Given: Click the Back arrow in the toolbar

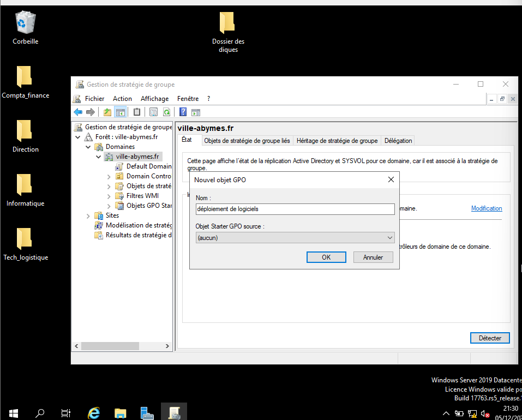Looking at the screenshot, I should (78, 112).
